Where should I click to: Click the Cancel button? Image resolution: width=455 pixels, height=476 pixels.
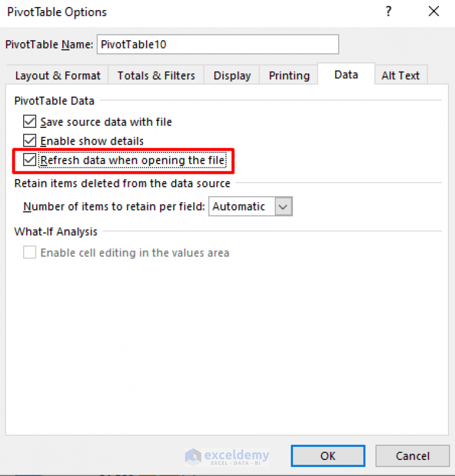click(412, 456)
